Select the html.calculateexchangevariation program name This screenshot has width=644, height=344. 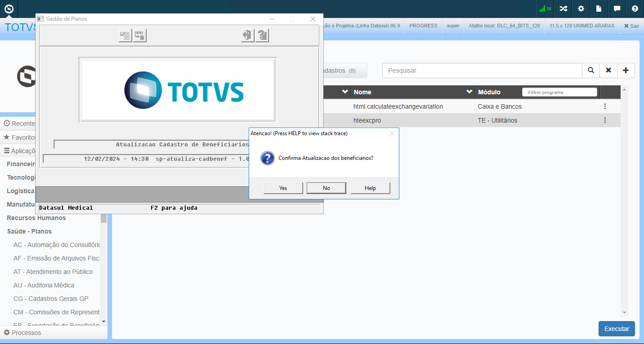(x=398, y=106)
